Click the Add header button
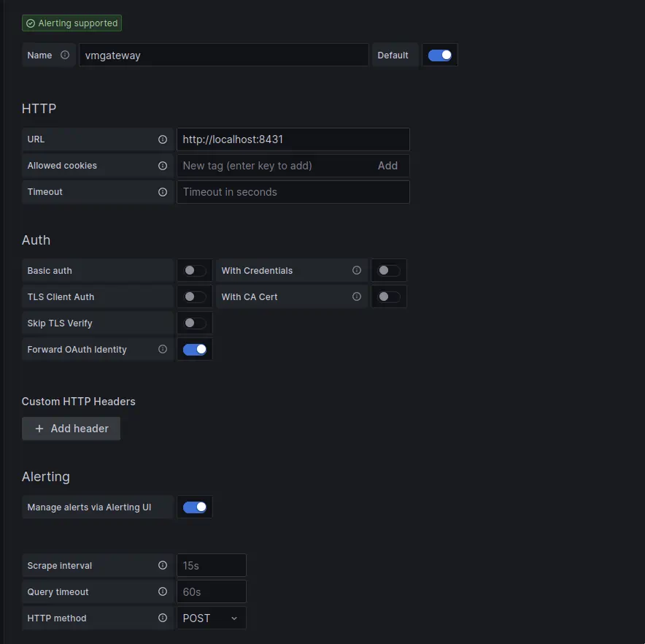This screenshot has height=644, width=645. [72, 429]
